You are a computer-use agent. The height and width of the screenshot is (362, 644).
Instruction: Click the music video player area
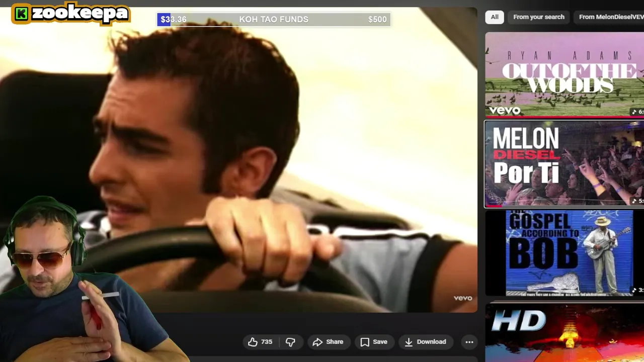(238, 160)
